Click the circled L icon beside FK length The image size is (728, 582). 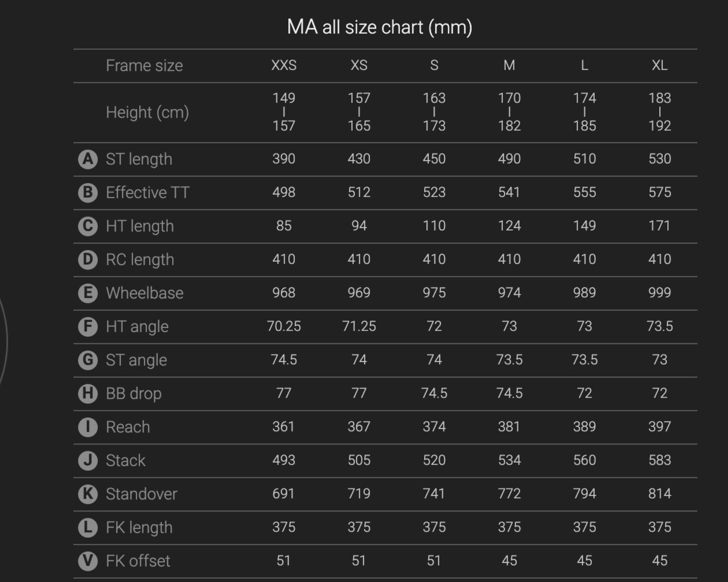click(x=88, y=528)
